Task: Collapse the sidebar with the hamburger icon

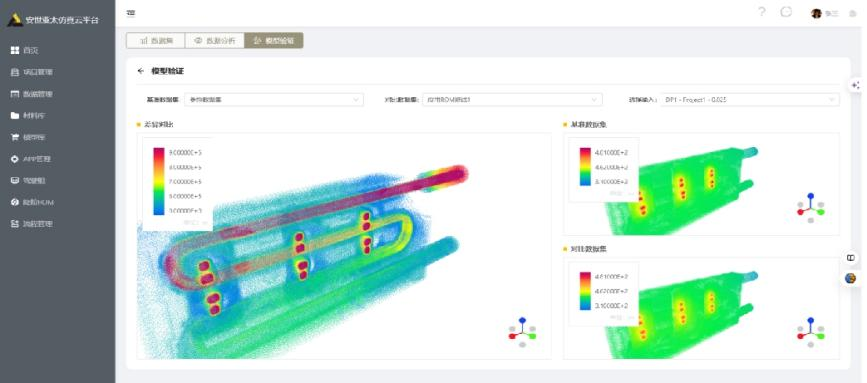Action: pos(130,13)
